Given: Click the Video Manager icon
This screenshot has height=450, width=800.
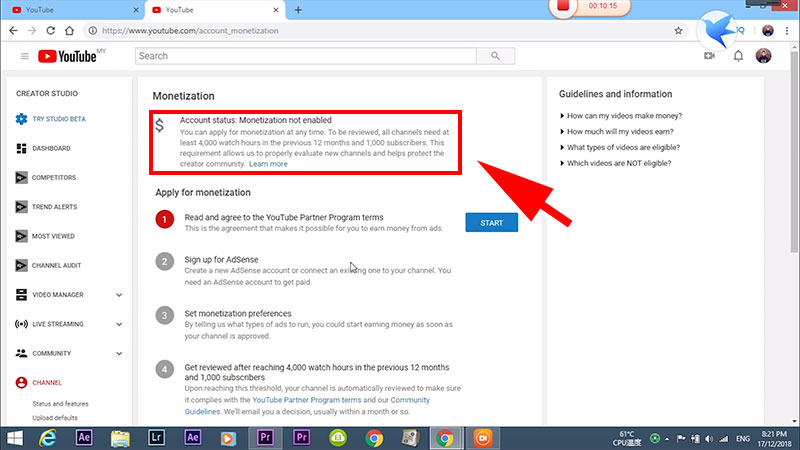Looking at the screenshot, I should click(x=21, y=295).
